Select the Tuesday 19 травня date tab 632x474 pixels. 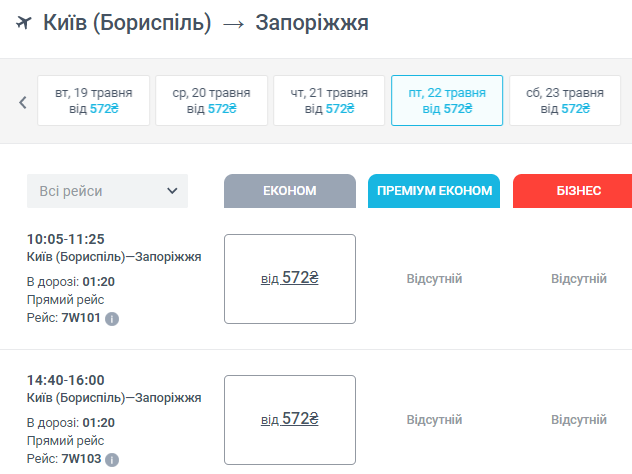pos(93,100)
